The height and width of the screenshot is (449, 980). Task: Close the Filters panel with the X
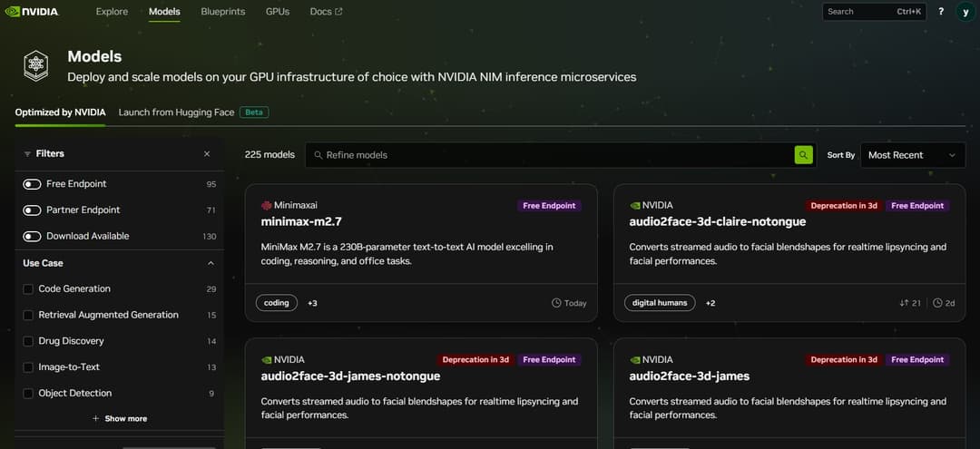(207, 153)
